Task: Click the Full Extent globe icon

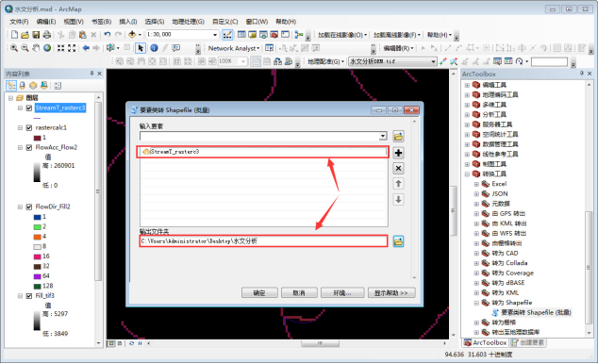Action: tap(47, 48)
